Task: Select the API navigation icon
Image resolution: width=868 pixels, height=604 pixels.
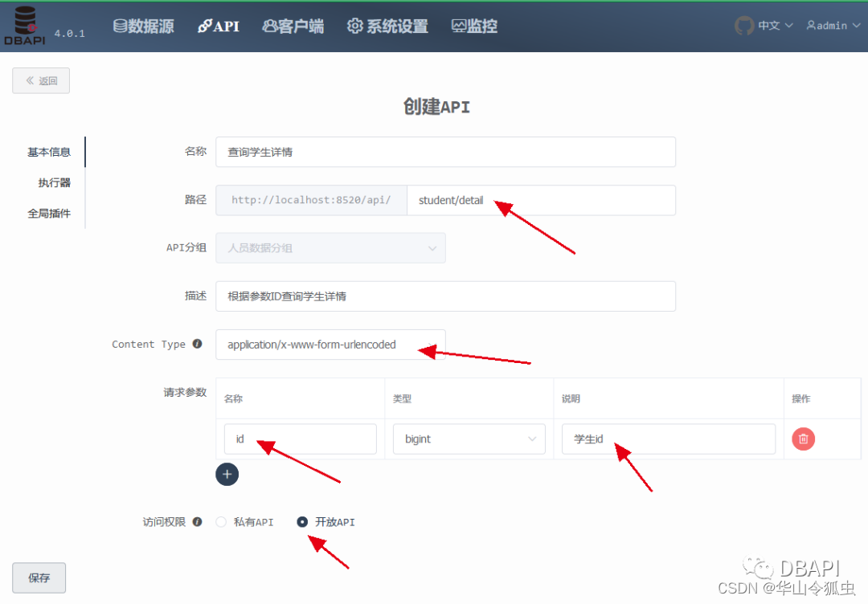Action: pos(218,25)
